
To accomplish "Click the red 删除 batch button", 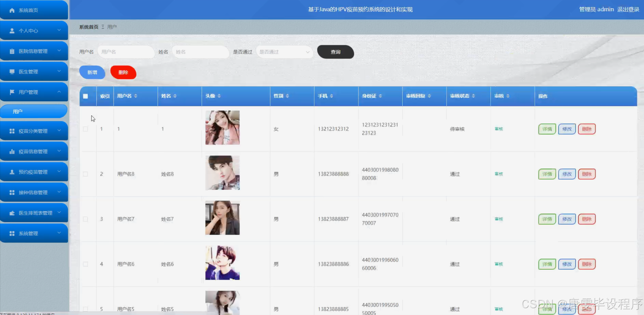I will [x=123, y=72].
